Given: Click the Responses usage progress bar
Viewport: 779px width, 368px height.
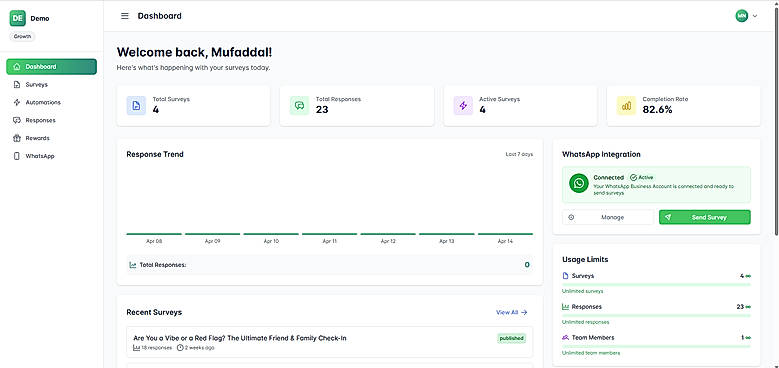Looking at the screenshot, I should (x=656, y=315).
